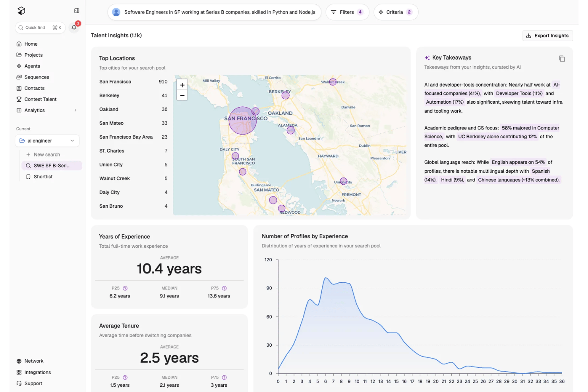Open the ai engineer project dropdown

tap(47, 141)
